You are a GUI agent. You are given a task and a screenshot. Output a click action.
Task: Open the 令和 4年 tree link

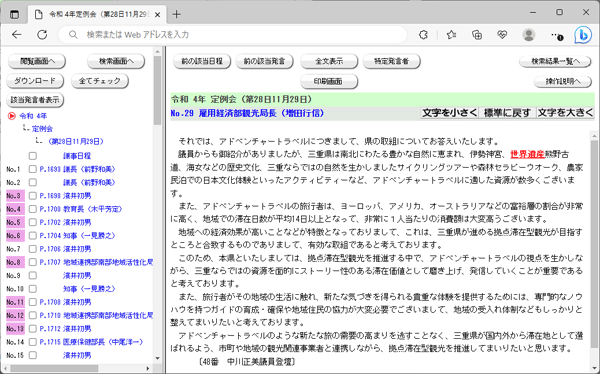[33, 116]
